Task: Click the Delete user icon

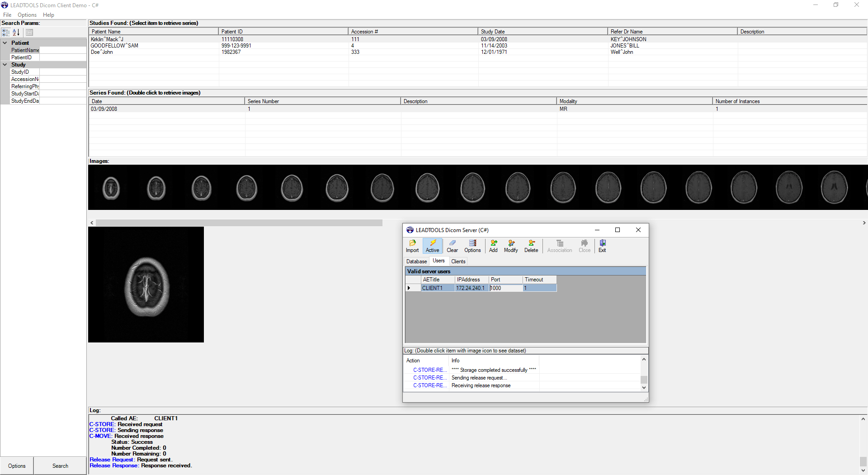Action: tap(531, 246)
